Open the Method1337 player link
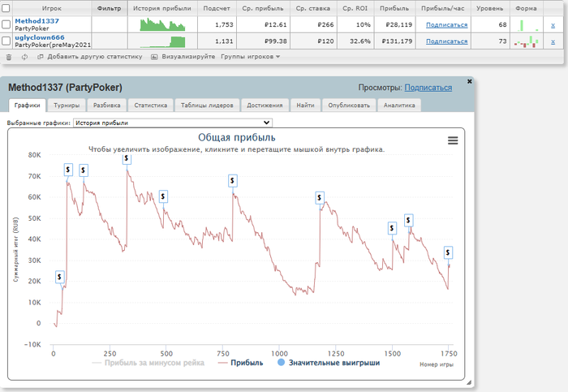This screenshot has width=568, height=392. [37, 21]
